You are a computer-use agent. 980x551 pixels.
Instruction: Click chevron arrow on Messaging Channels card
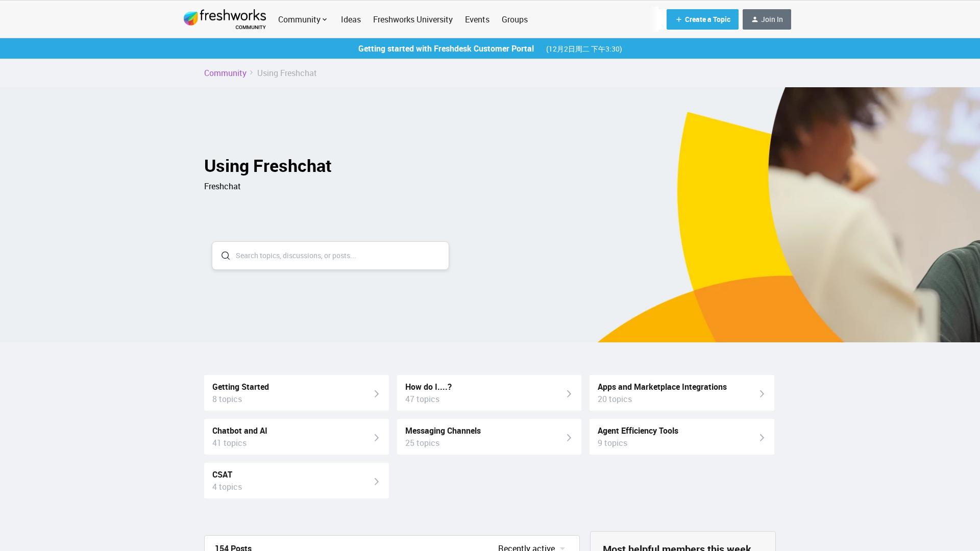tap(569, 437)
